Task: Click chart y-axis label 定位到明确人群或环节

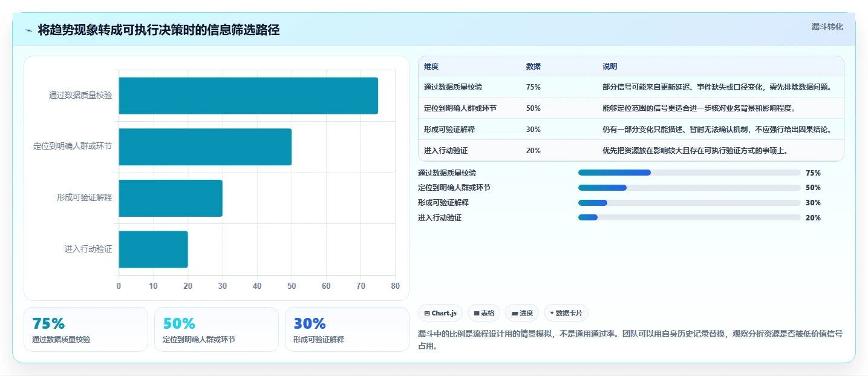Action: point(73,147)
